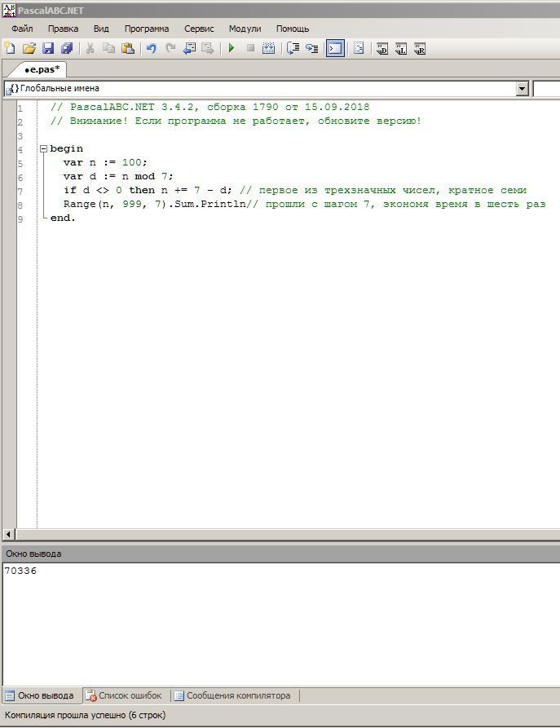Switch to Сообщения компилятора tab
560x728 pixels.
pyautogui.click(x=234, y=695)
